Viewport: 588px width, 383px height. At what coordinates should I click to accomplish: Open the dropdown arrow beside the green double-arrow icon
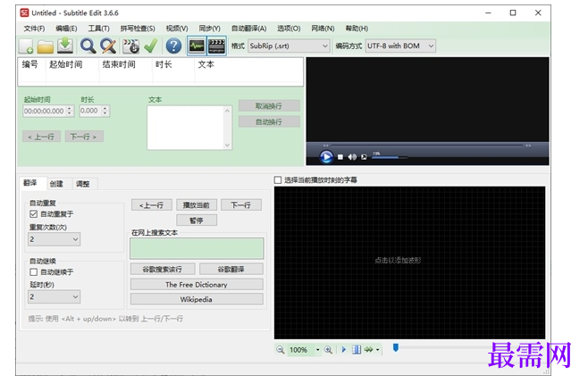pyautogui.click(x=378, y=350)
